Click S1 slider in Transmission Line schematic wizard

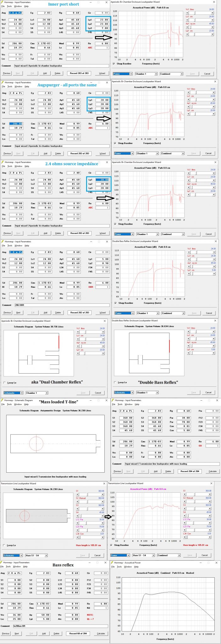(x=90, y=494)
